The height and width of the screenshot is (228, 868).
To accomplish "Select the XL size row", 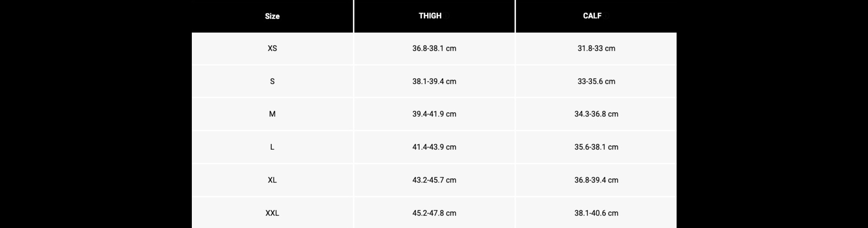I will coord(434,180).
